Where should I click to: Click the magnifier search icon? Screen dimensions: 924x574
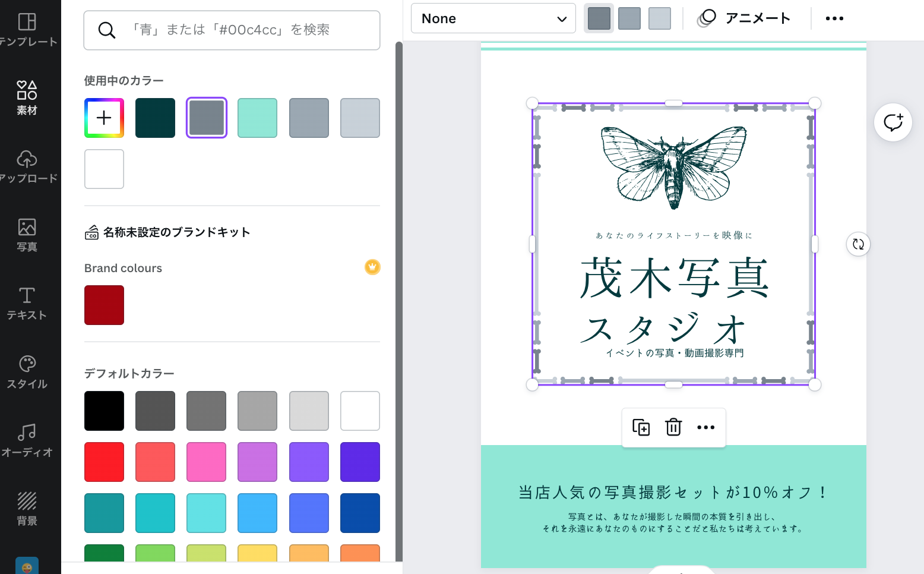[107, 30]
